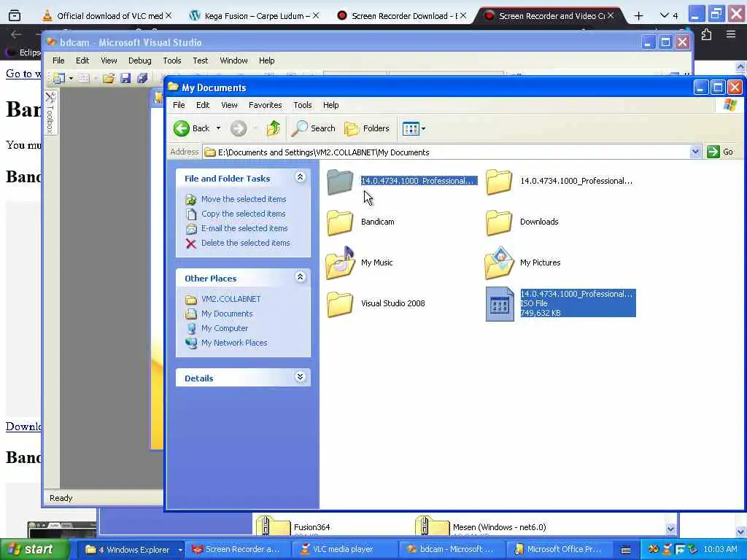The height and width of the screenshot is (560, 747).
Task: Open the Back history dropdown arrow
Action: 218,128
